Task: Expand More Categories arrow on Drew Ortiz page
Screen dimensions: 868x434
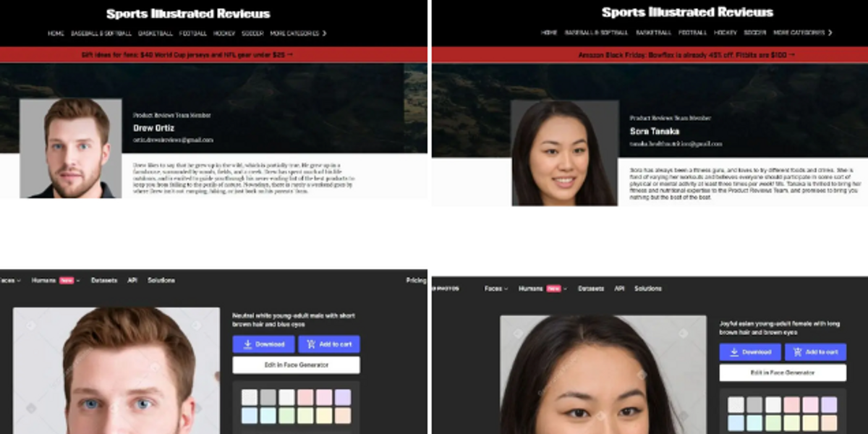Action: click(324, 33)
